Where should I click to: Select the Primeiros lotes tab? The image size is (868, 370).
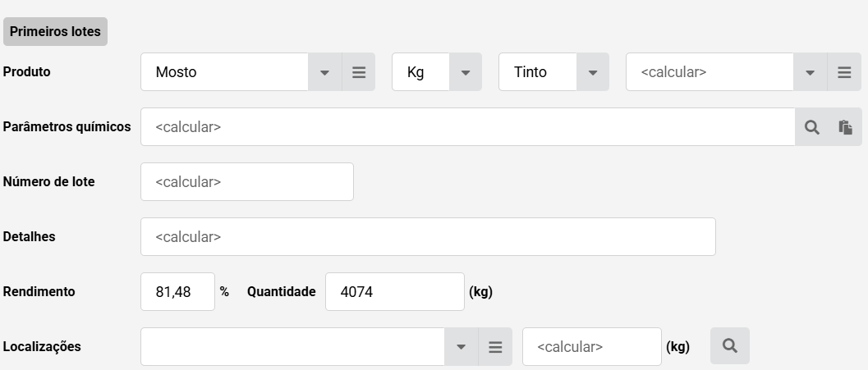pyautogui.click(x=55, y=31)
